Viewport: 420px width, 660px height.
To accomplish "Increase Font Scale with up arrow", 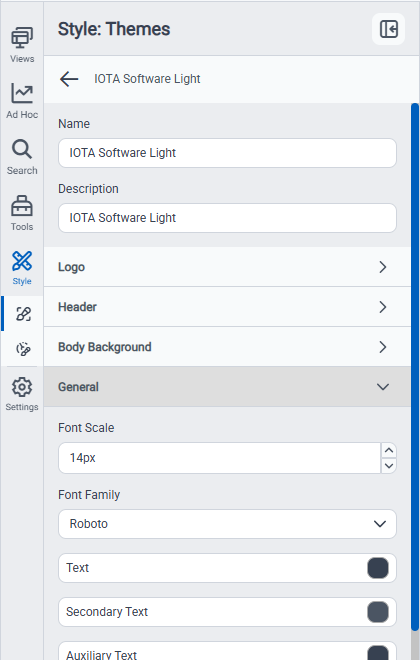I will 389,450.
